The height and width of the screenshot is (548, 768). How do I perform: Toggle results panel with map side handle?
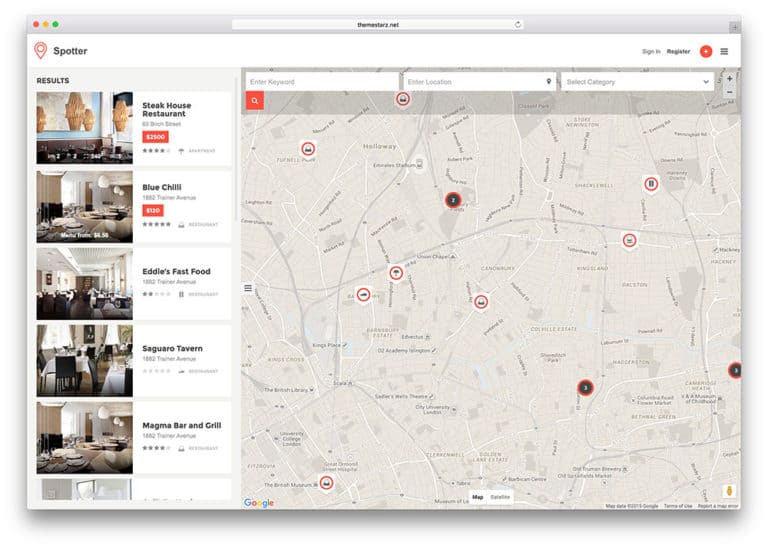click(248, 288)
